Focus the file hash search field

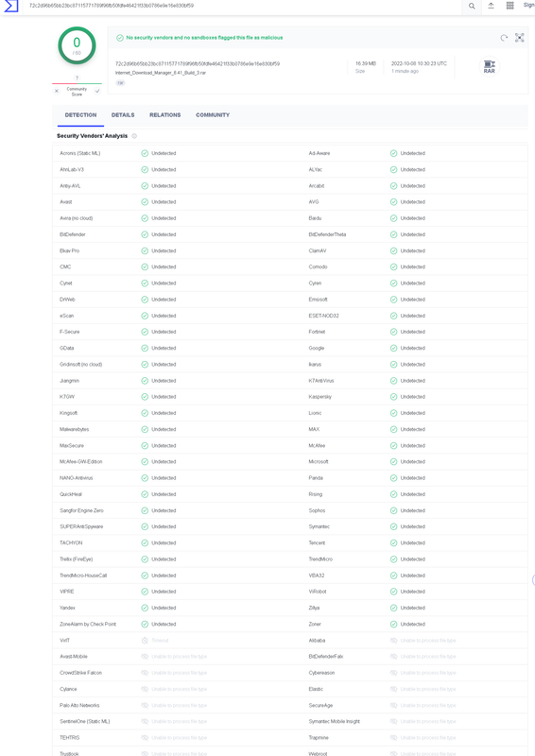click(244, 6)
